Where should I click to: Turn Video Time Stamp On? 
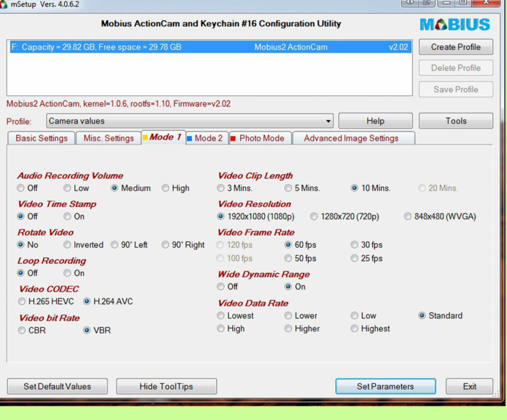pyautogui.click(x=68, y=217)
